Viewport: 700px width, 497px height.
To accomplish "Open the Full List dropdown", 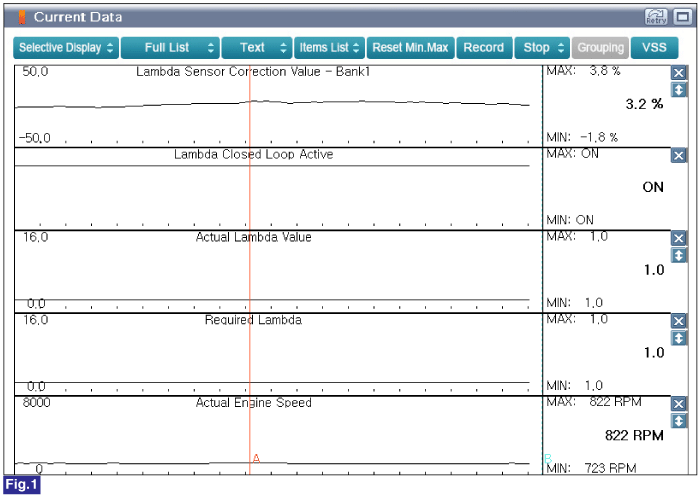I will click(170, 48).
